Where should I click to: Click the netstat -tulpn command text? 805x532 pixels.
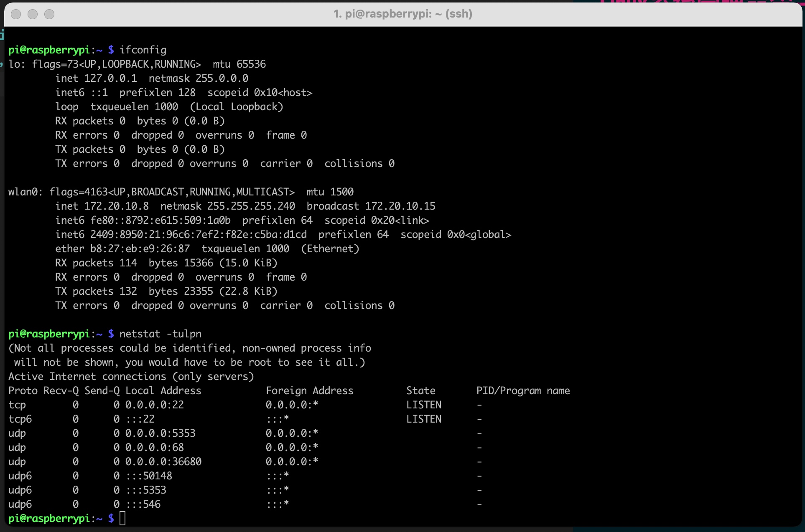coord(160,334)
